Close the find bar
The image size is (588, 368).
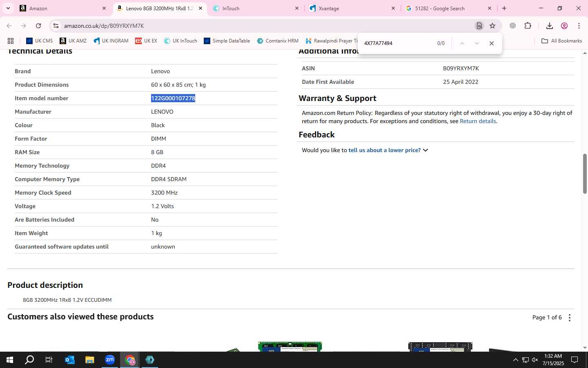tap(492, 43)
